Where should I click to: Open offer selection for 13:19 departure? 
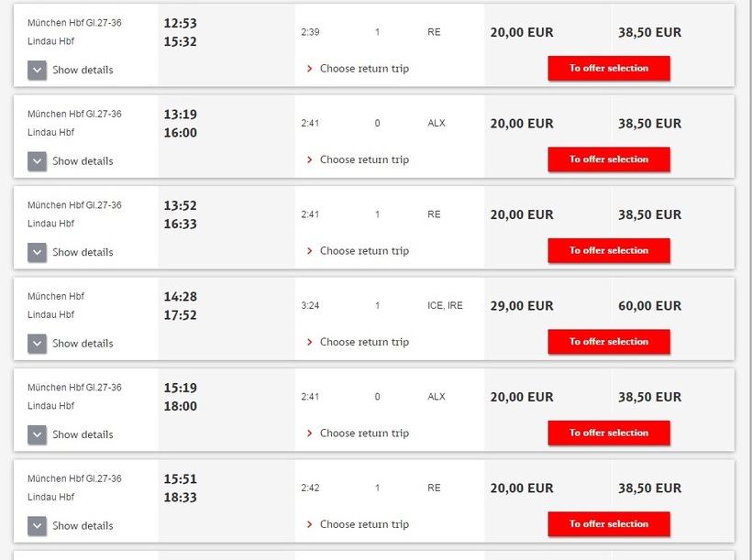pos(609,159)
